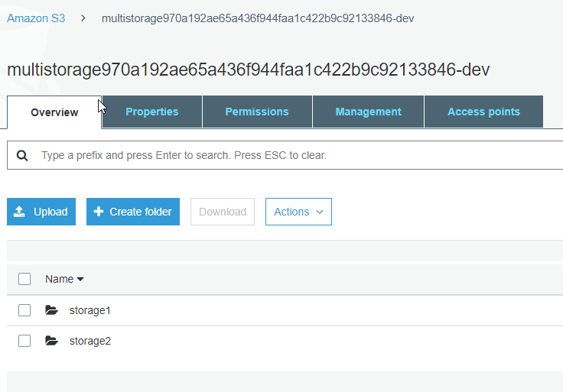Viewport: 563px width, 392px height.
Task: Click the upload arrow icon
Action: coord(19,212)
